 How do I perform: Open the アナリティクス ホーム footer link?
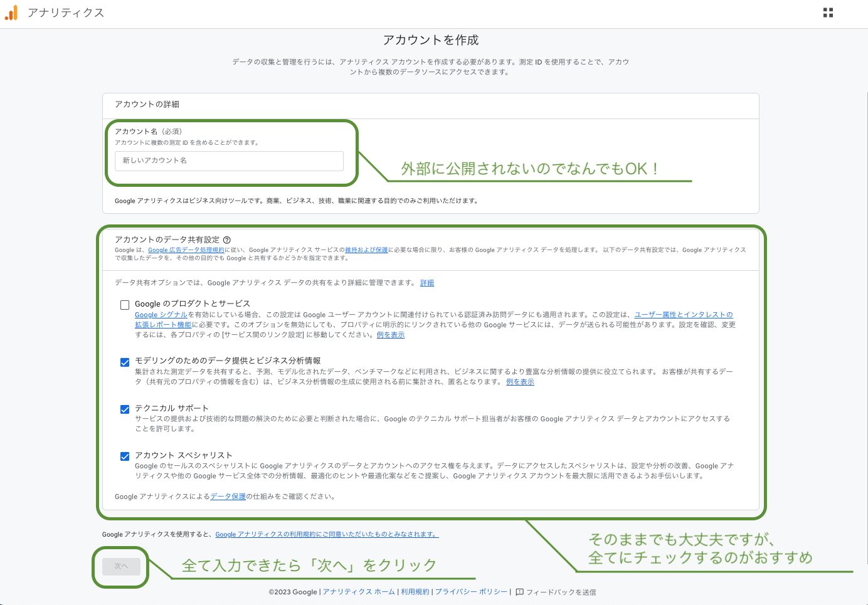[x=359, y=592]
